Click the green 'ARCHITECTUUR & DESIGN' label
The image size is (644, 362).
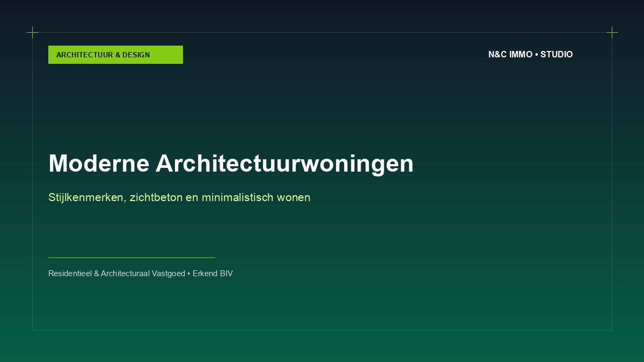[x=115, y=55]
